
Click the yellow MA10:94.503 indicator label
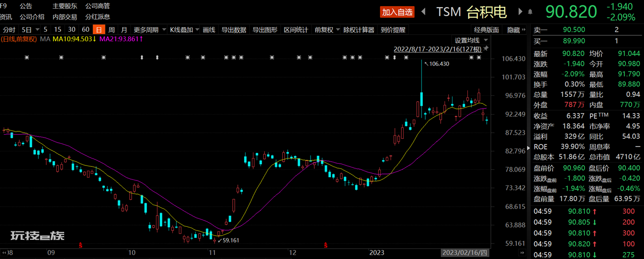point(74,39)
